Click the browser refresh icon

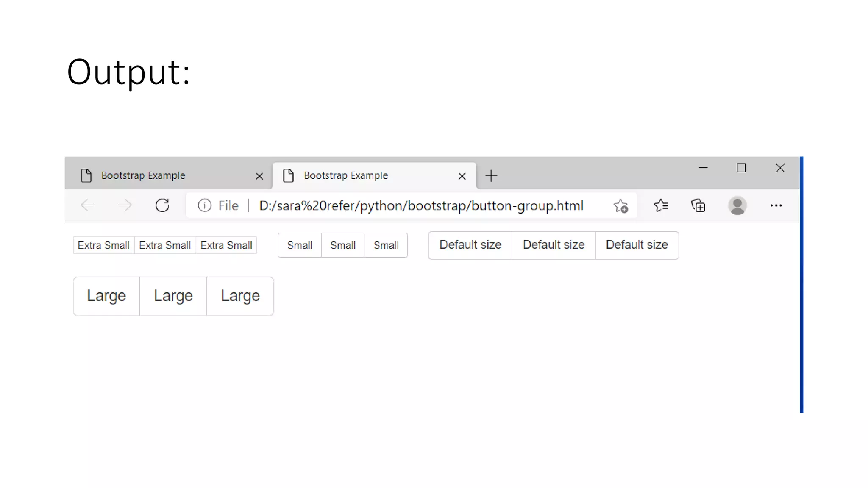[x=162, y=205]
